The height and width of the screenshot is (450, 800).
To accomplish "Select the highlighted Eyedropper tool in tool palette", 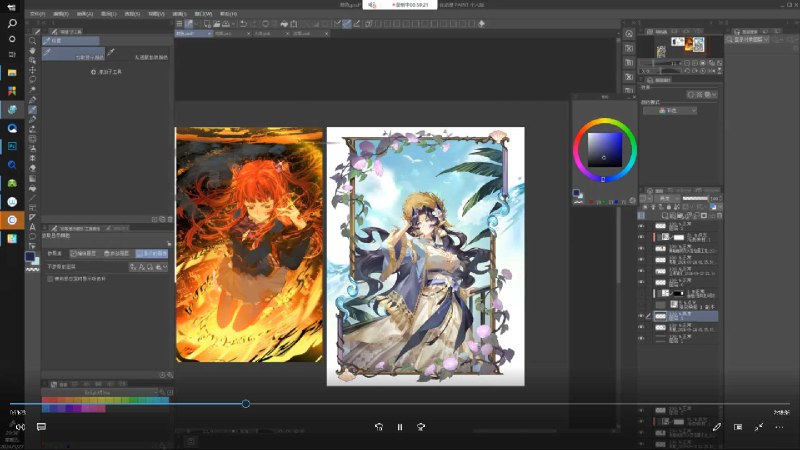I will [x=32, y=110].
